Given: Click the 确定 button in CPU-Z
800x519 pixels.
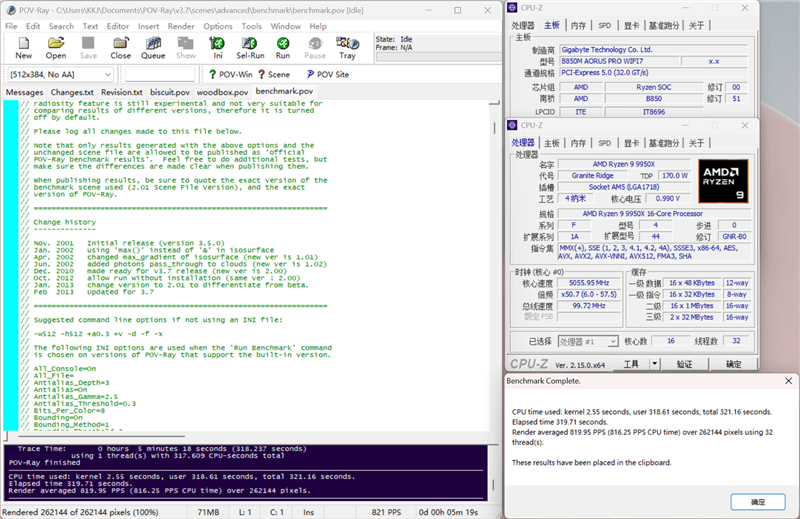Looking at the screenshot, I should click(734, 364).
